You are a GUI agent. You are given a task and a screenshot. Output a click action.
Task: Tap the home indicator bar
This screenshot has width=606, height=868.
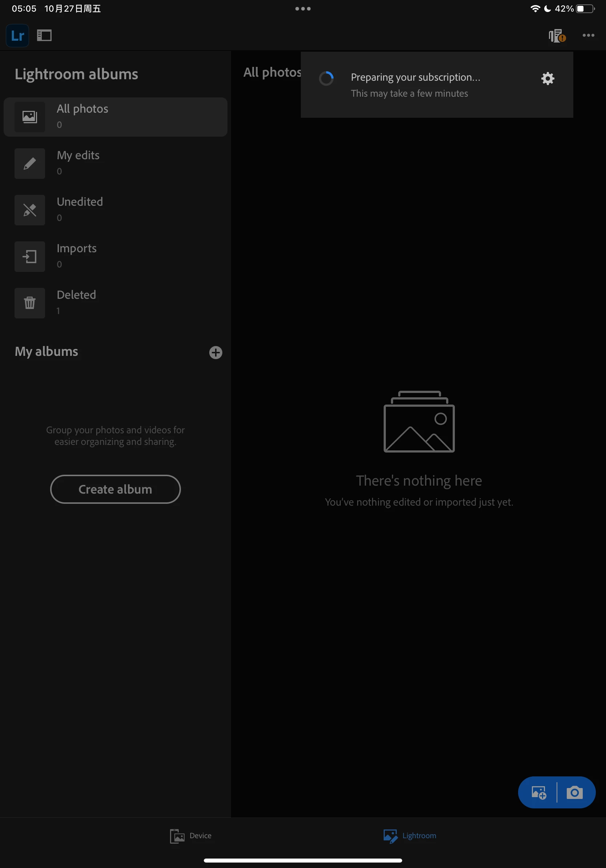(303, 860)
